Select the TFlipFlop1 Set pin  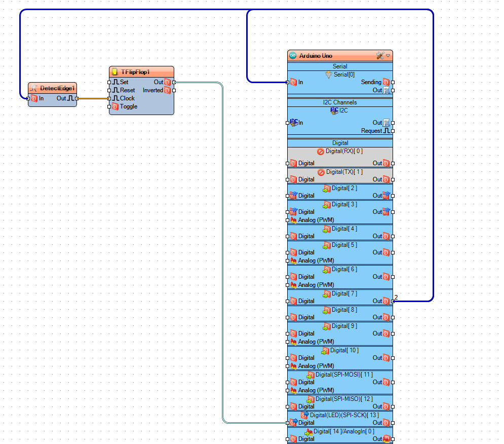(120, 82)
